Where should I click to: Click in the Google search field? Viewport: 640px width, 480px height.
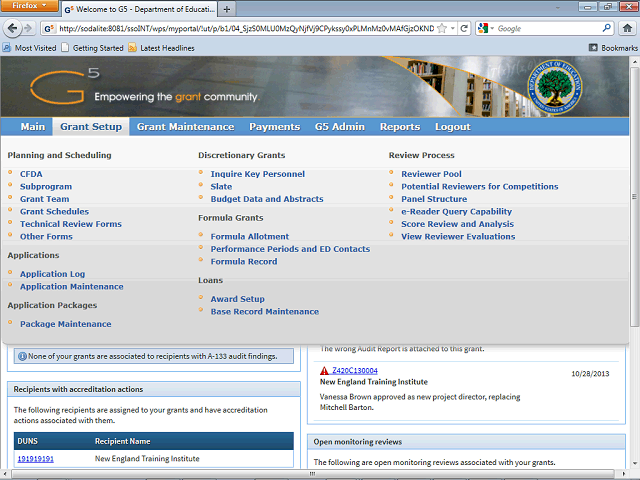click(x=548, y=28)
